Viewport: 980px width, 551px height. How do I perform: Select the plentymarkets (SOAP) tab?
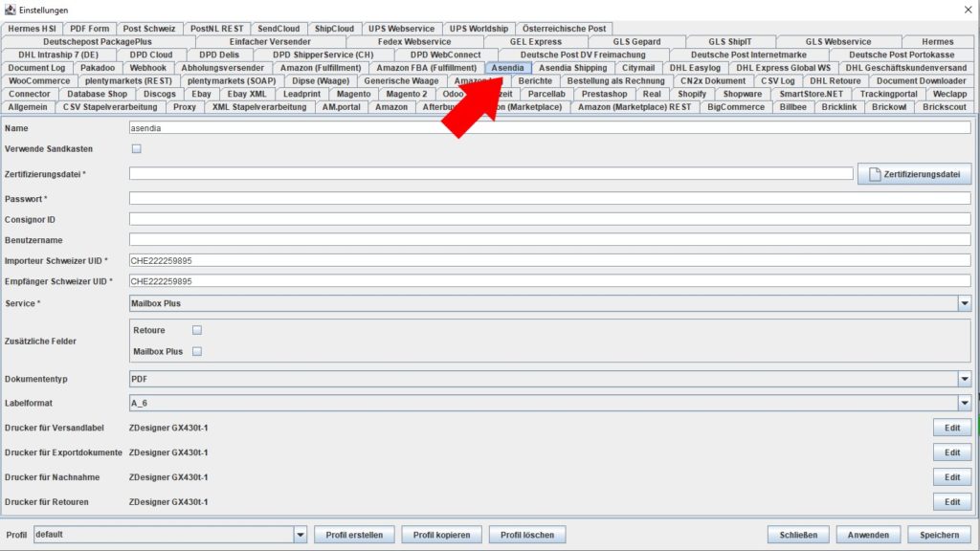(x=232, y=80)
